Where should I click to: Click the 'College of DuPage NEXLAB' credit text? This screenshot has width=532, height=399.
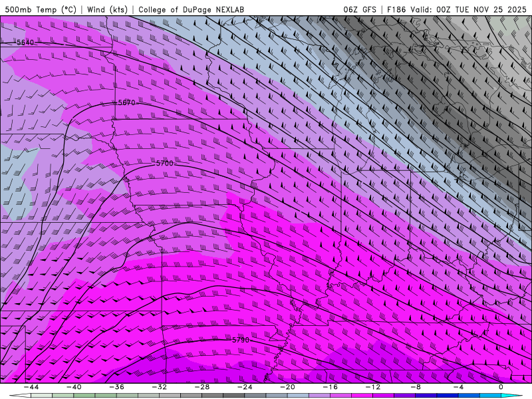click(x=191, y=9)
